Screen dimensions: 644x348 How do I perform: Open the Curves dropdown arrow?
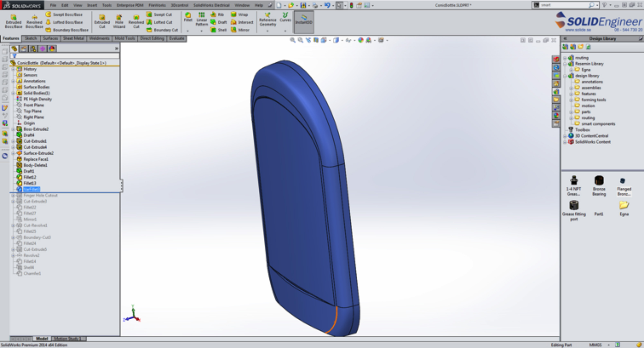tap(285, 31)
